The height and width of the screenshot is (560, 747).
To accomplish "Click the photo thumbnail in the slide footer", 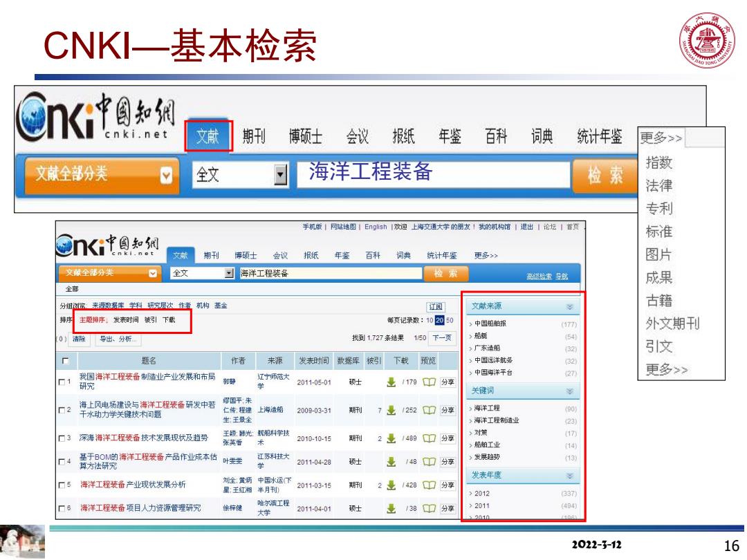I will click(22, 541).
